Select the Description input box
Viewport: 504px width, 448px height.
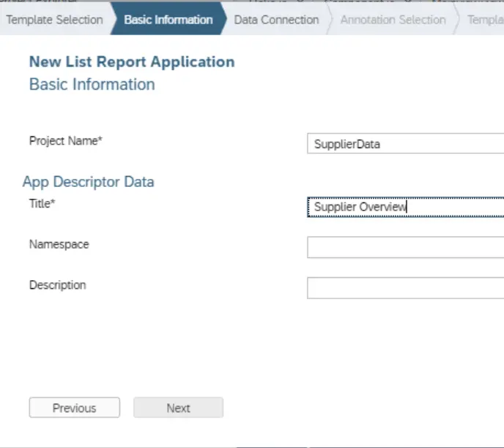coord(405,288)
